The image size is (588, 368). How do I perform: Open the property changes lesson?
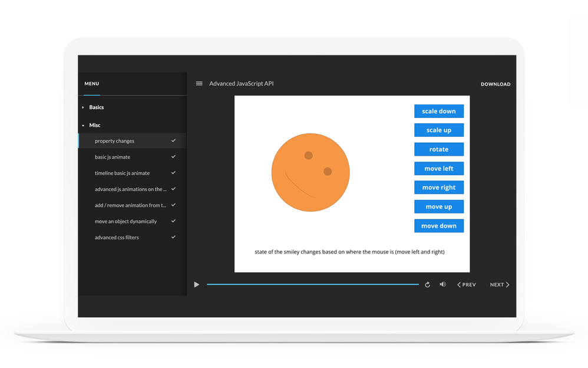coord(132,141)
